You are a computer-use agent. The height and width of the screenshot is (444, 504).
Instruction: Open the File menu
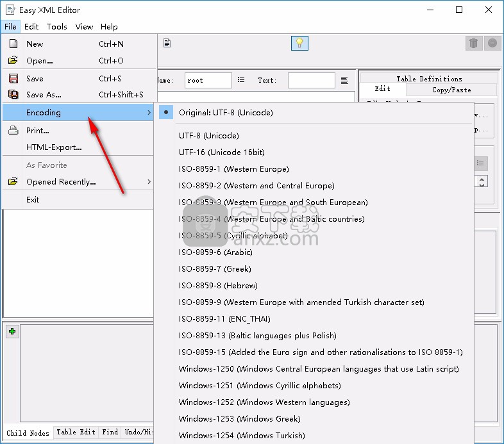[x=10, y=27]
